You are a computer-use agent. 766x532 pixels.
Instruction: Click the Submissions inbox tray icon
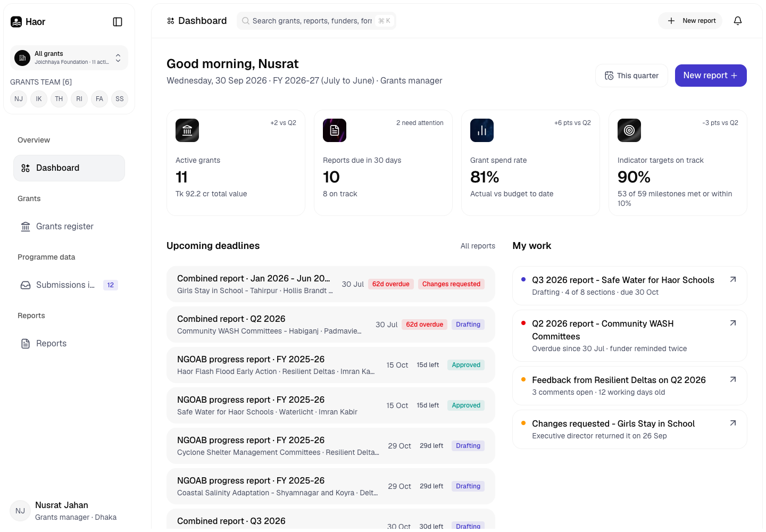(x=26, y=285)
